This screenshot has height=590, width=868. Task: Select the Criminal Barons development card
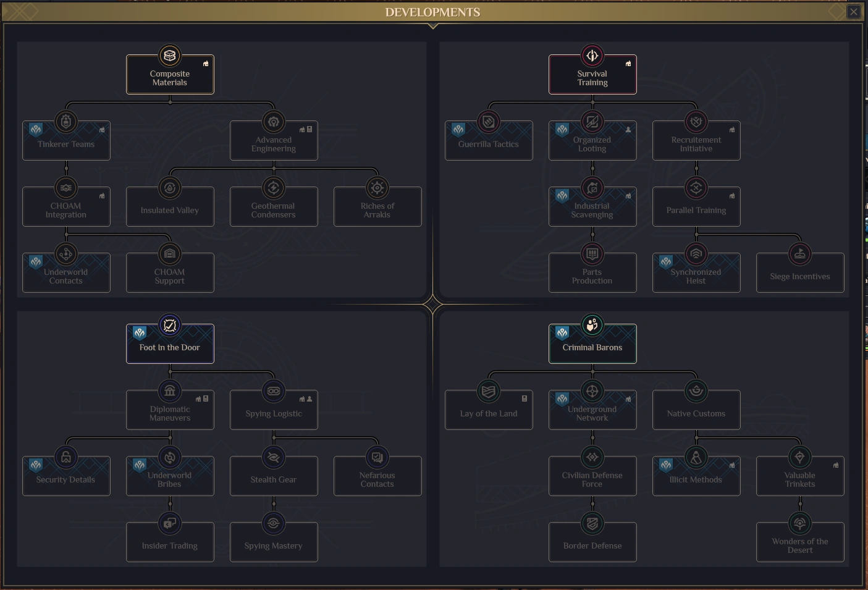(x=592, y=343)
